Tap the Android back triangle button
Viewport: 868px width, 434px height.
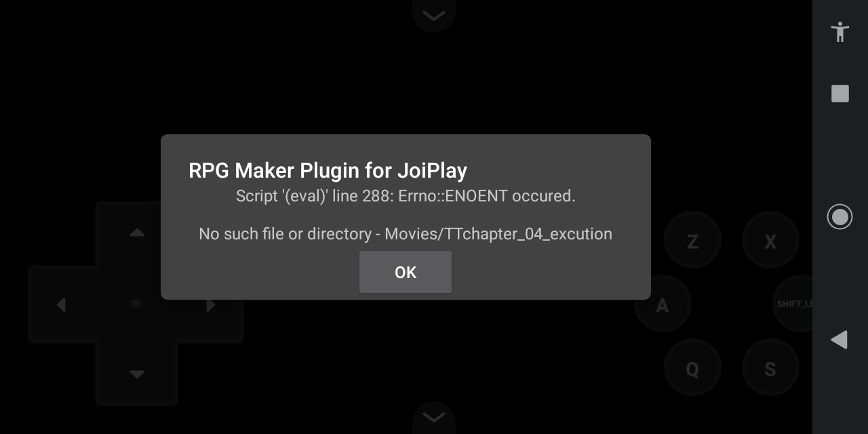(x=840, y=340)
